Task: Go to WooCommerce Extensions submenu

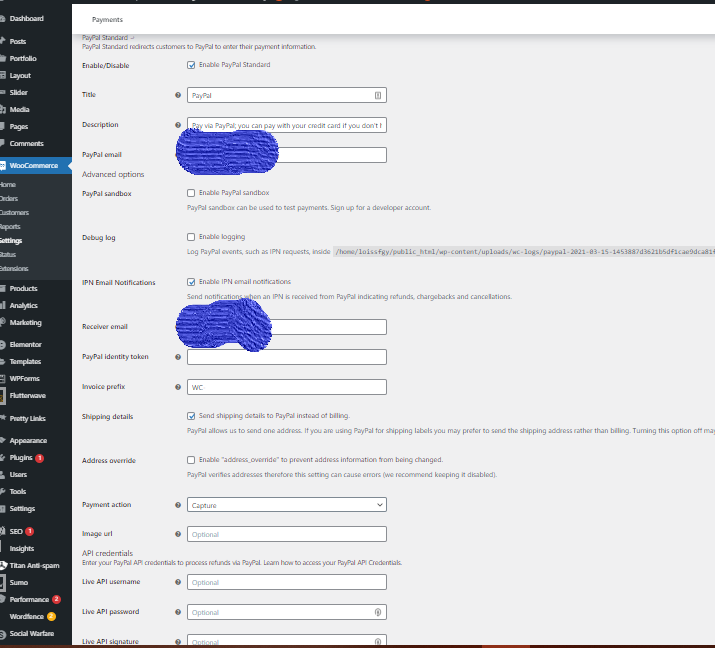Action: [14, 269]
